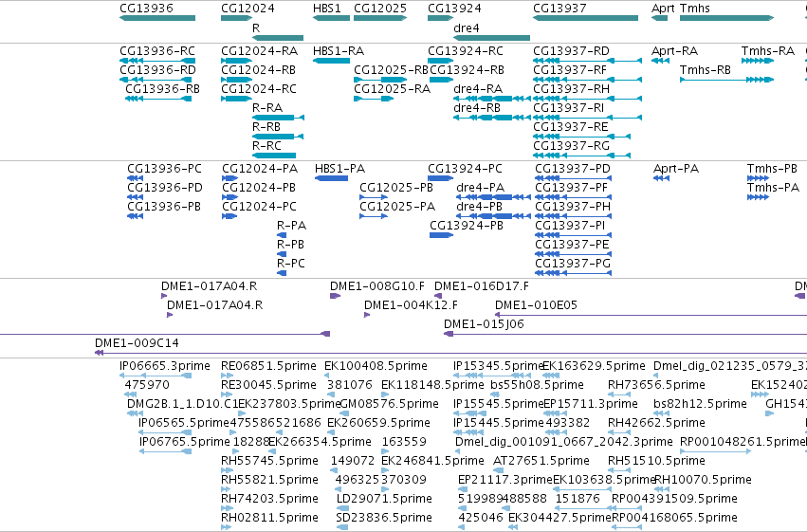Viewport: 807px width, 532px height.
Task: Click transcript dre4-RB
Action: (491, 118)
